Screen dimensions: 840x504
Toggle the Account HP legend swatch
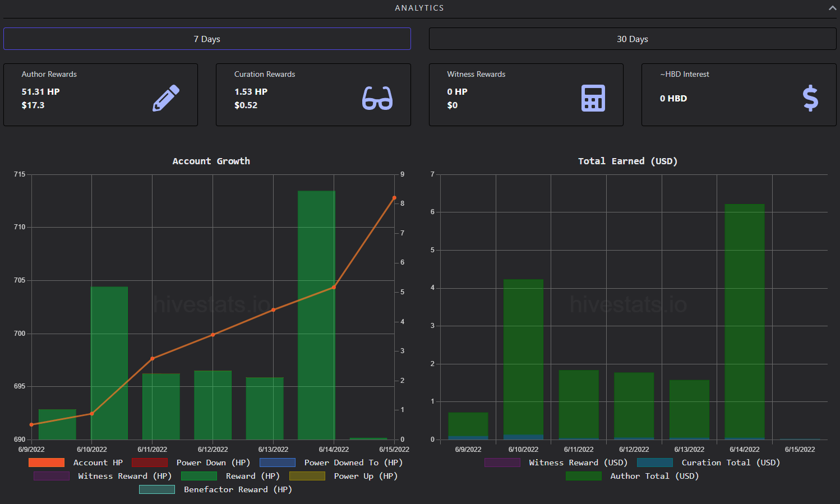[x=47, y=463]
